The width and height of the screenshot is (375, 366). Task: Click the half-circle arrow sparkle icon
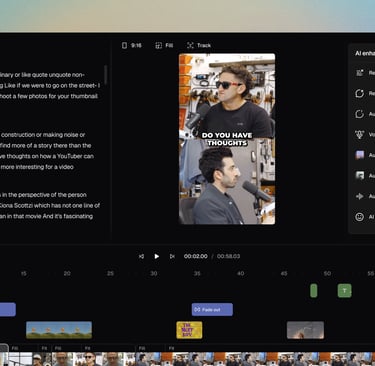[x=359, y=114]
